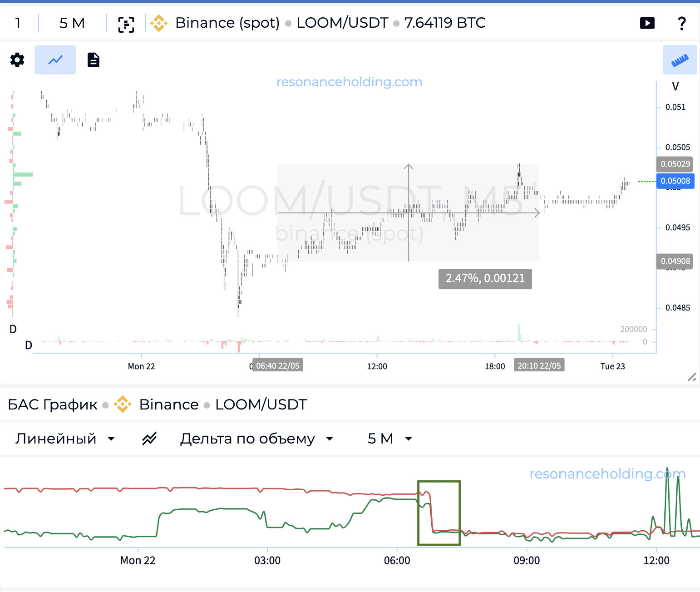
Task: Open the Линейный chart type dropdown
Action: [65, 439]
